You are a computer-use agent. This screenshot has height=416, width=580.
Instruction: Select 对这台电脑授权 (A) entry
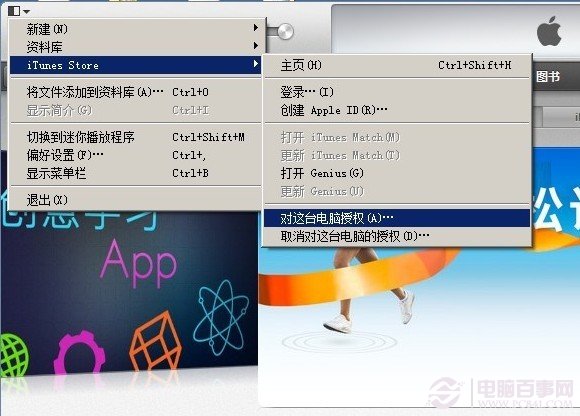[397, 218]
